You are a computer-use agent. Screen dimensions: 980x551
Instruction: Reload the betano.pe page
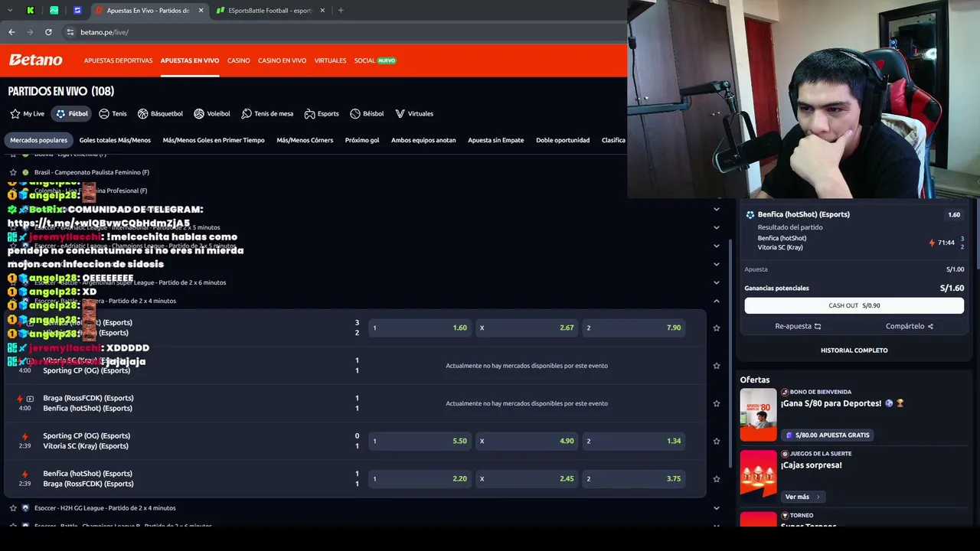(48, 32)
